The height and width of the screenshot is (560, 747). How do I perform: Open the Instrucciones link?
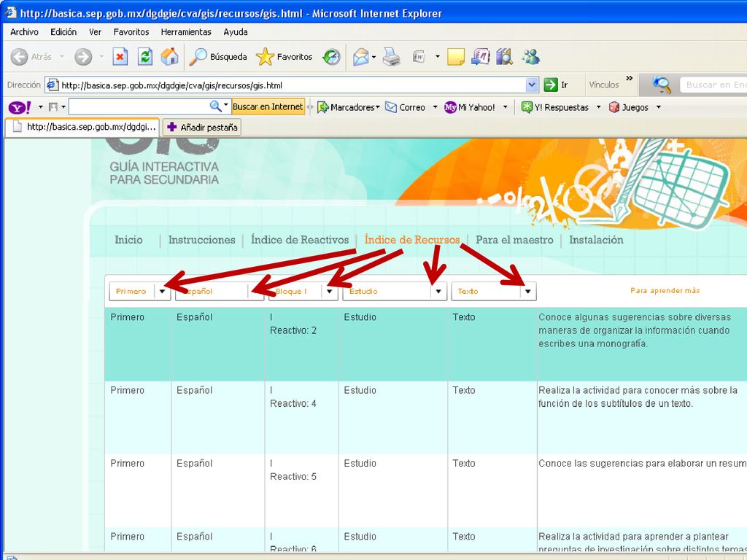201,239
